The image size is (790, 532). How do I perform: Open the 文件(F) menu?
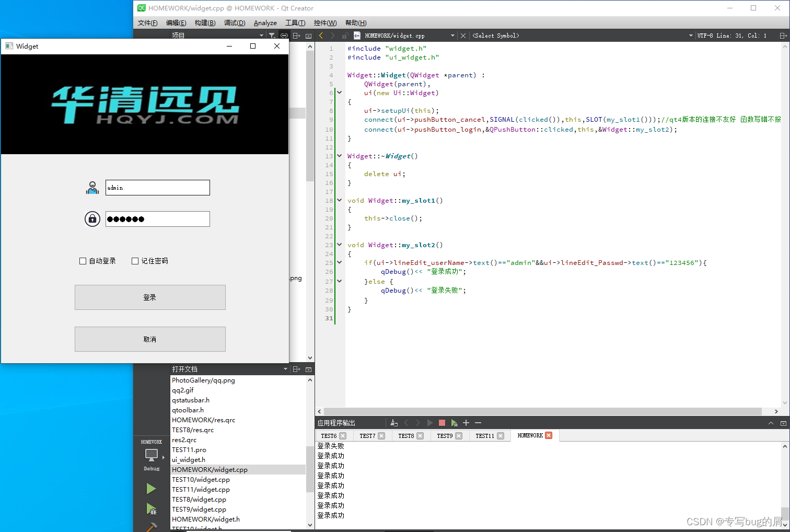tap(147, 23)
